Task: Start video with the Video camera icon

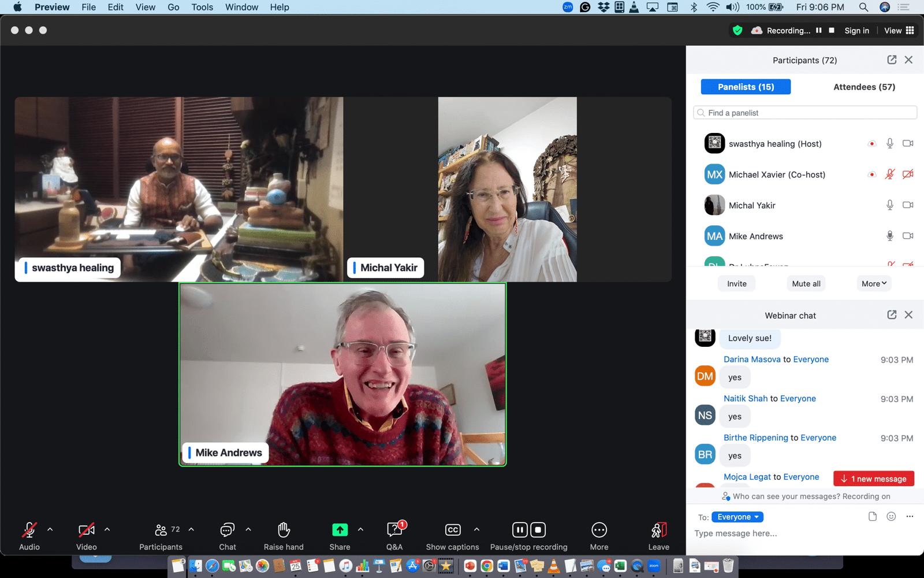Action: 87,529
